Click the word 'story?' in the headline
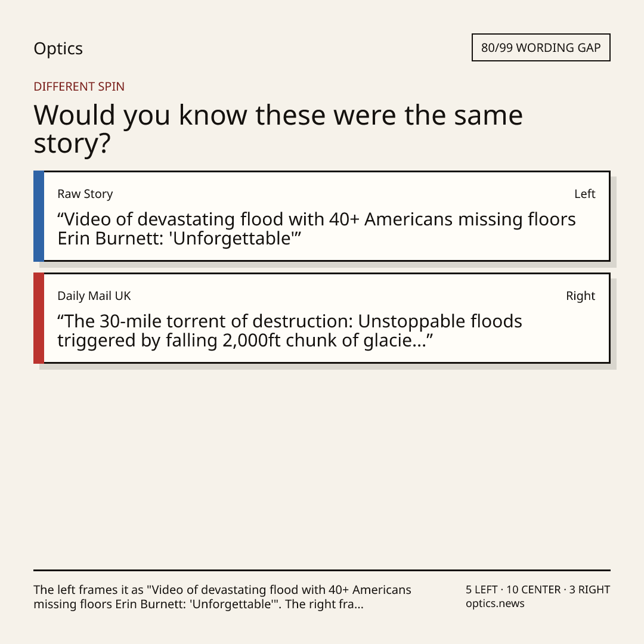The image size is (644, 644). 72,144
